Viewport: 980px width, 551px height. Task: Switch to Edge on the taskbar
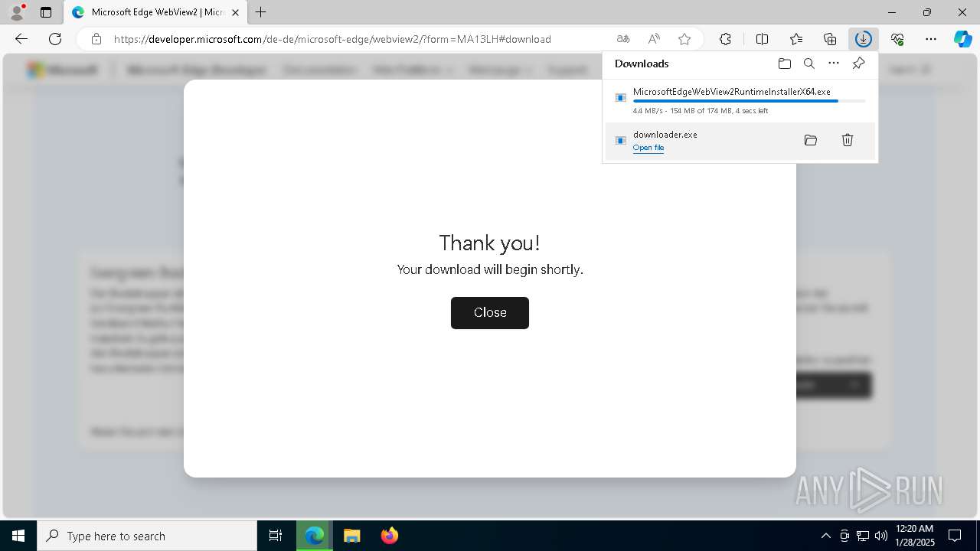[315, 536]
